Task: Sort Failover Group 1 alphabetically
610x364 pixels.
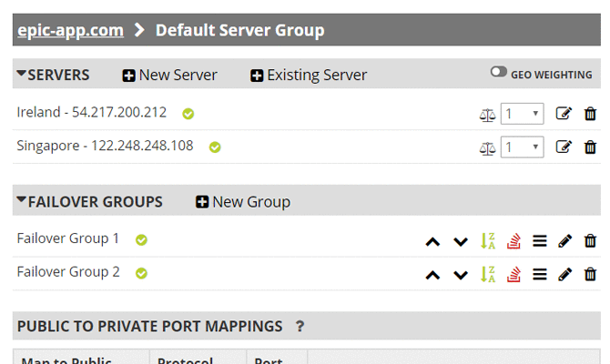Action: 488,241
